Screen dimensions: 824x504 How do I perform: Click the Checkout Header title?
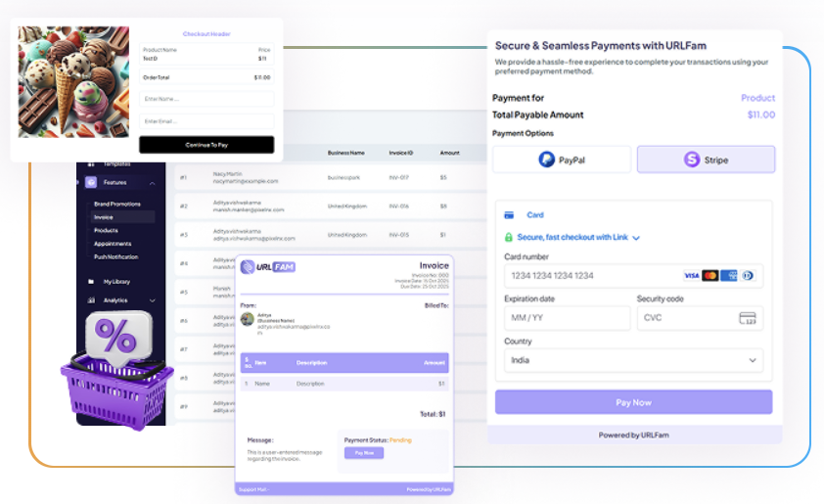point(206,33)
